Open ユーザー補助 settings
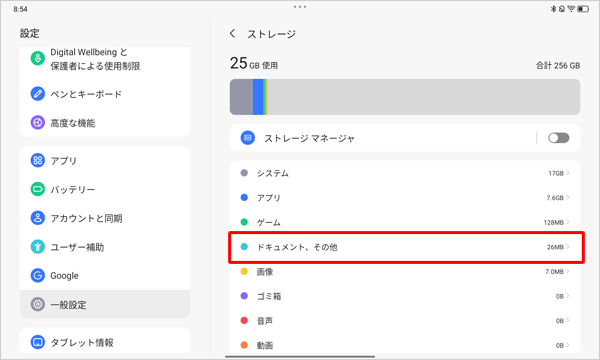600x360 pixels. tap(105, 247)
